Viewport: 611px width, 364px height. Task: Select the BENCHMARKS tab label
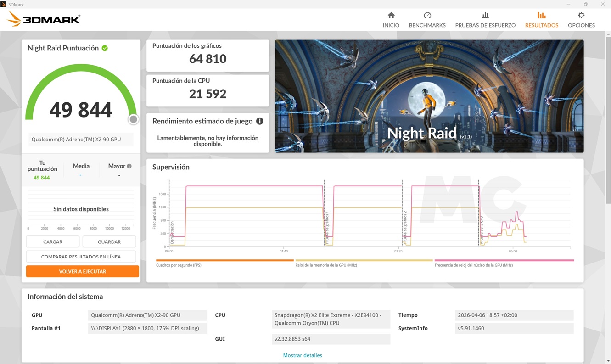(427, 25)
